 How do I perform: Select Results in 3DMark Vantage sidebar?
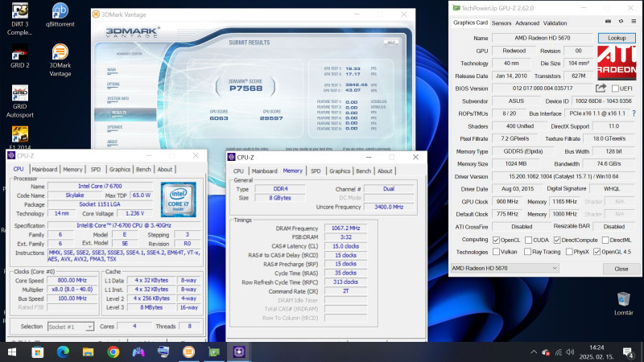click(x=126, y=113)
